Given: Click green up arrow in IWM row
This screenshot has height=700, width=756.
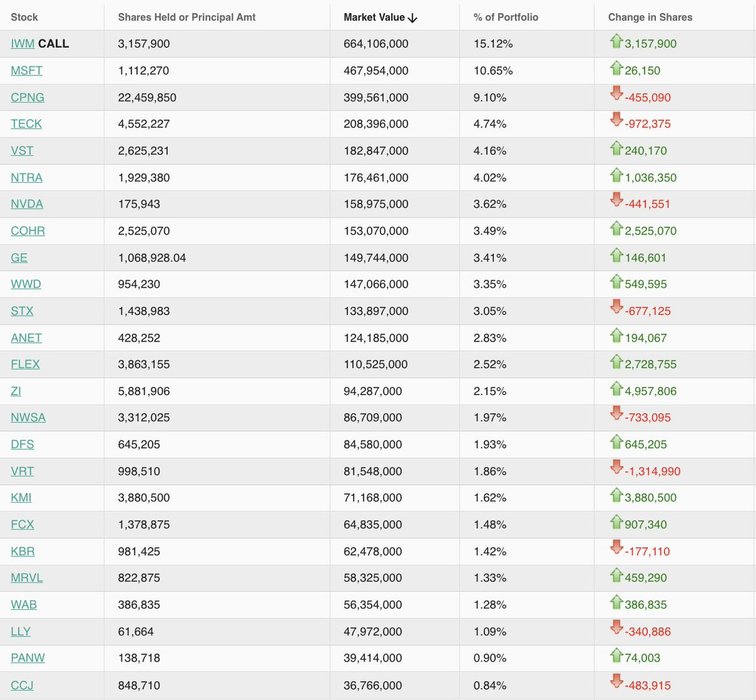Looking at the screenshot, I should pyautogui.click(x=616, y=41).
